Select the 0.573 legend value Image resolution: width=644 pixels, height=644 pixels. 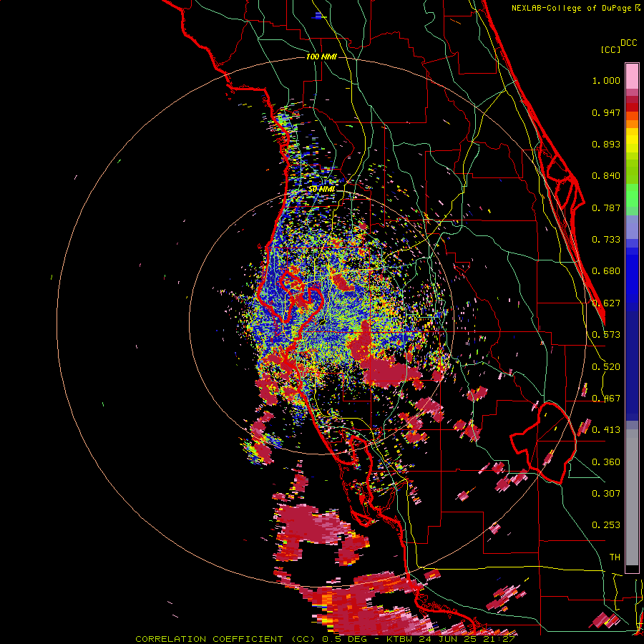pos(606,335)
